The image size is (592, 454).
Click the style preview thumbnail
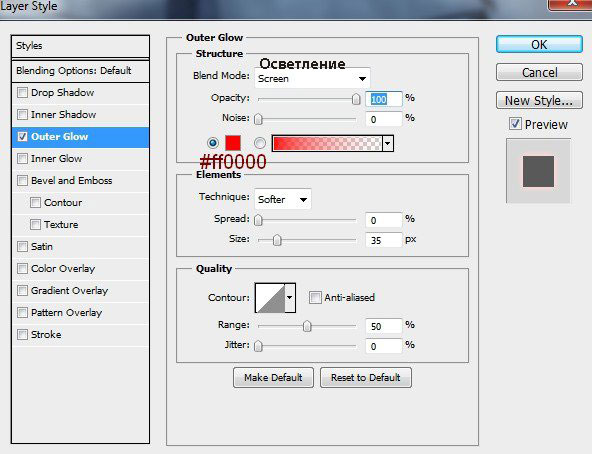[x=538, y=171]
